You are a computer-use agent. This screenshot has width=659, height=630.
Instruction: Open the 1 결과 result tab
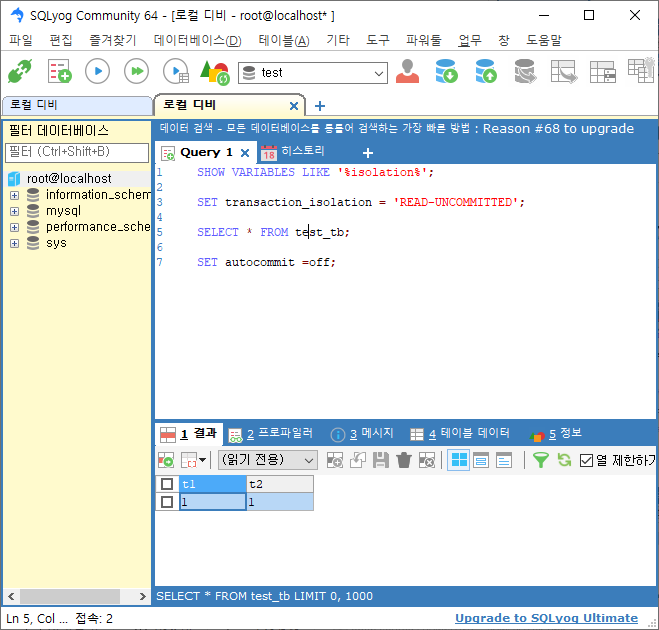189,434
